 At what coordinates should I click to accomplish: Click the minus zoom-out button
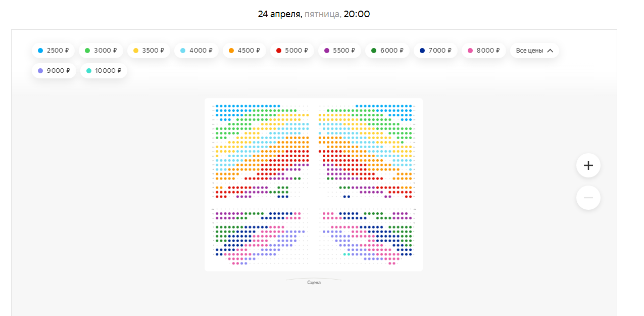588,198
